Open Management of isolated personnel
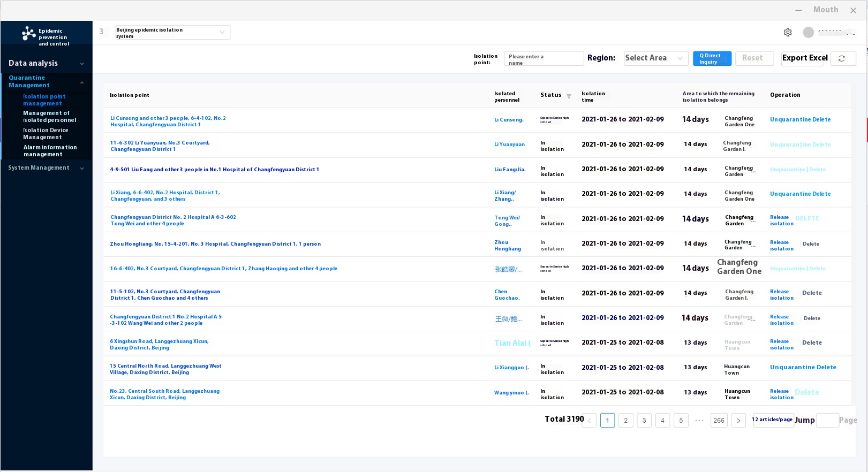 pos(49,117)
